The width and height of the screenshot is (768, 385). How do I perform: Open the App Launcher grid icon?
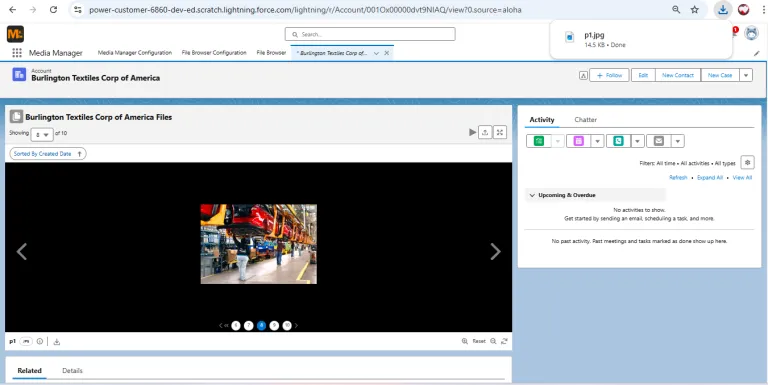point(17,53)
